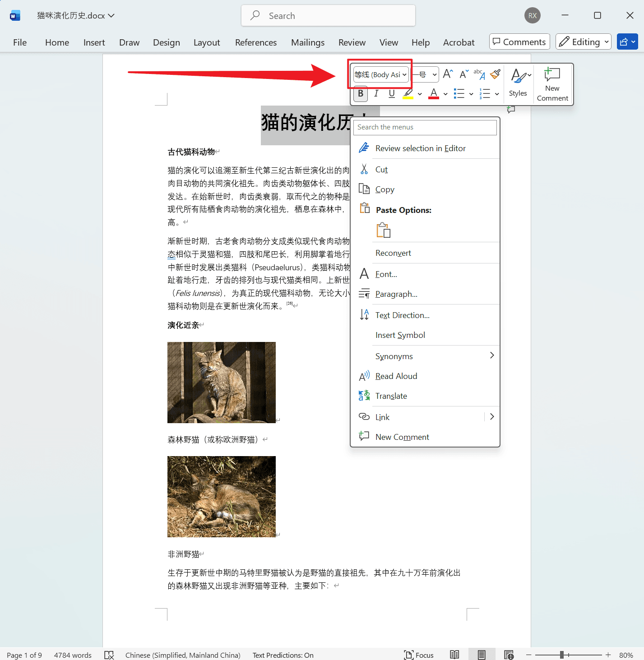
Task: Click inside the Search box
Action: click(x=328, y=15)
